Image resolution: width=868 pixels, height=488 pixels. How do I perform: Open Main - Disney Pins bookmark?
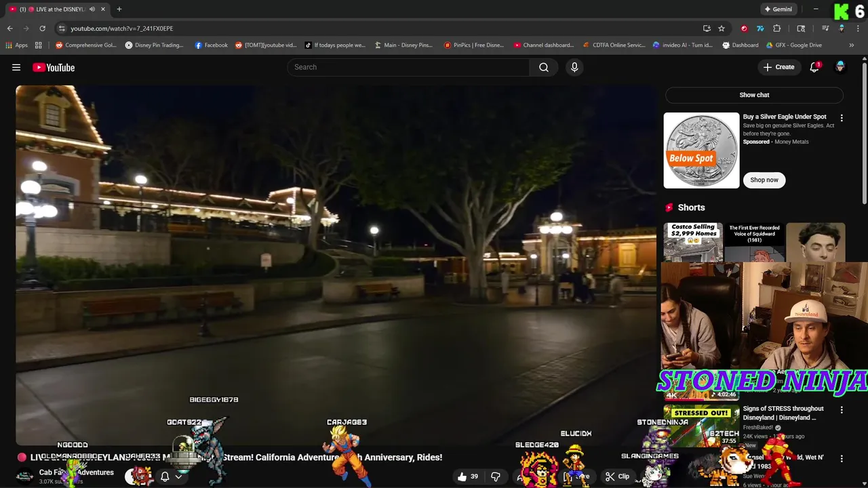pyautogui.click(x=403, y=45)
